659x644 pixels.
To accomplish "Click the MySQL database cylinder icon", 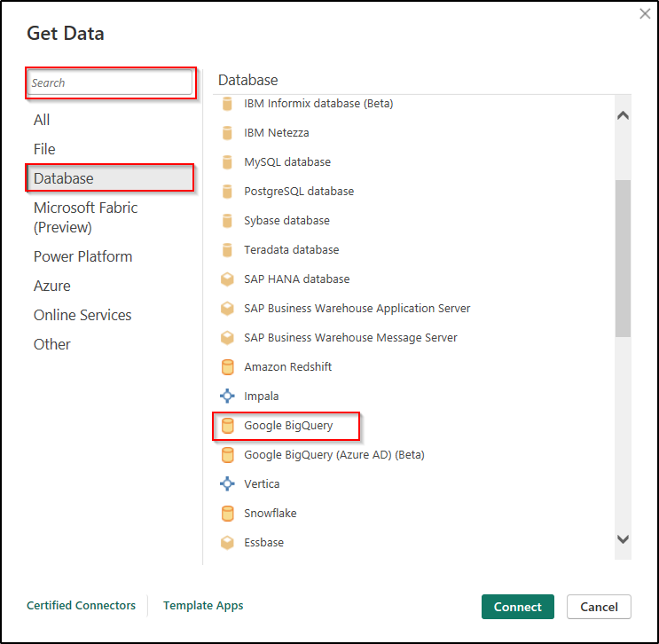I will tap(227, 161).
